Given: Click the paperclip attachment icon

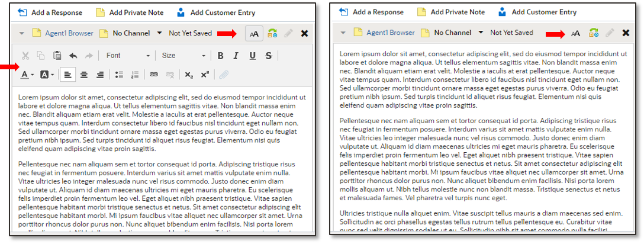Looking at the screenshot, I should [x=224, y=75].
